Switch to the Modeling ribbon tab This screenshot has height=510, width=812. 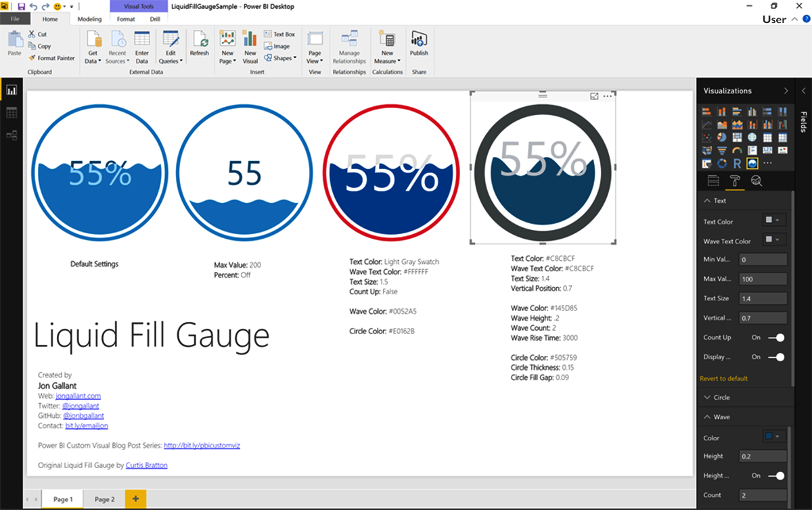(89, 19)
